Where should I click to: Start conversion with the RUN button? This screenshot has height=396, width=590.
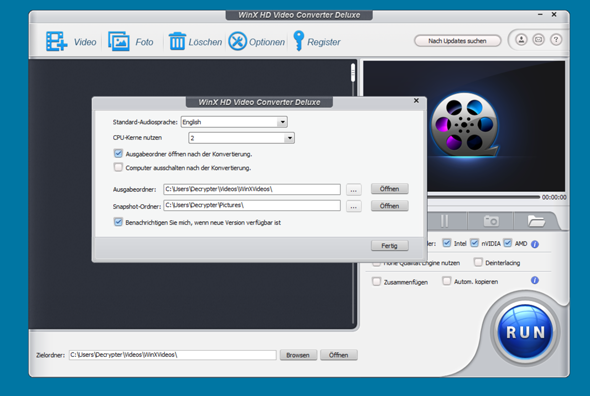tap(525, 332)
